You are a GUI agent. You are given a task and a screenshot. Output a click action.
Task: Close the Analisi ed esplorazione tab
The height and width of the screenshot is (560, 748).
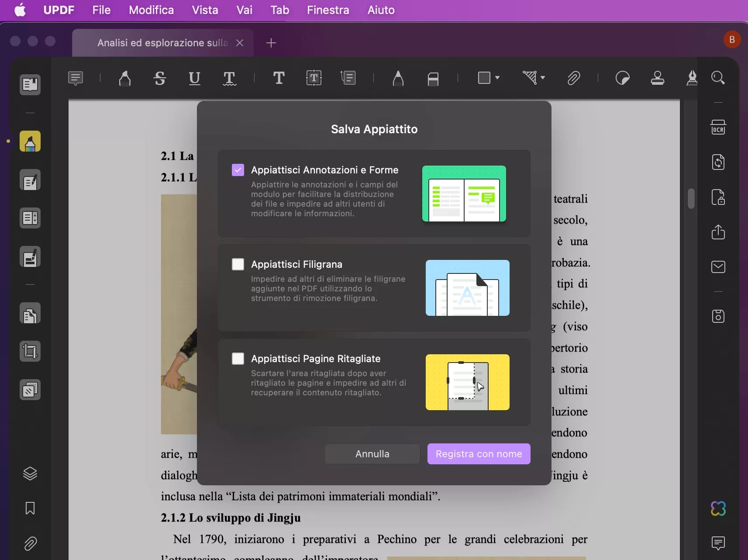pyautogui.click(x=240, y=43)
